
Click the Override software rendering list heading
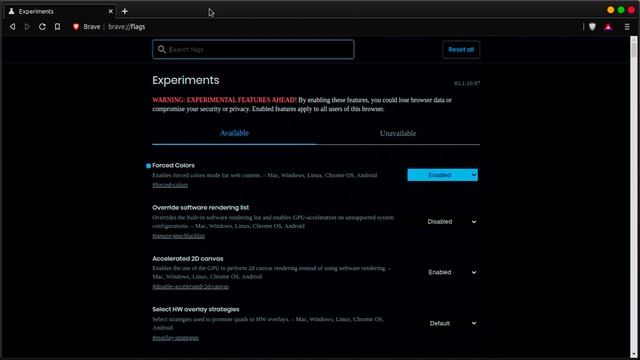(x=200, y=207)
